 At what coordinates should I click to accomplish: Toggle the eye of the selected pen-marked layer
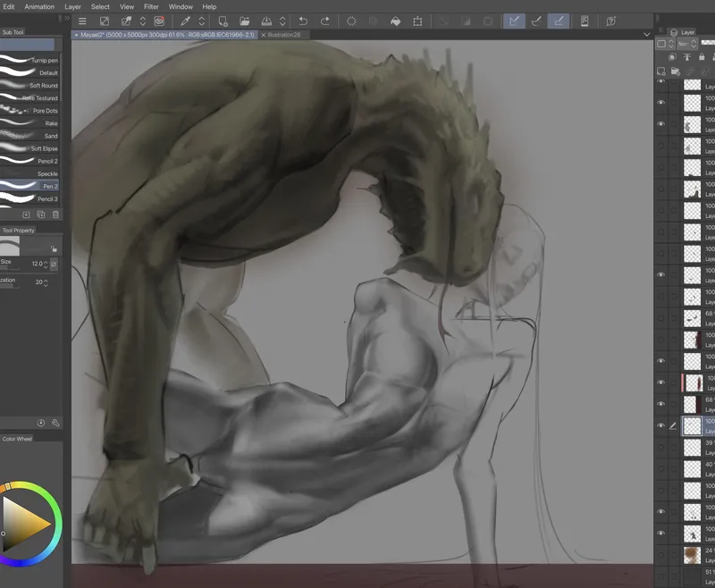(x=660, y=425)
